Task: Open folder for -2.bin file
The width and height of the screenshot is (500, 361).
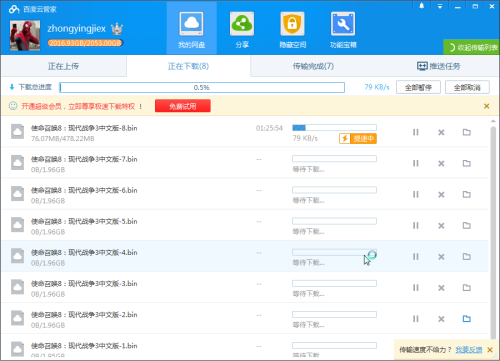Action: coord(467,319)
